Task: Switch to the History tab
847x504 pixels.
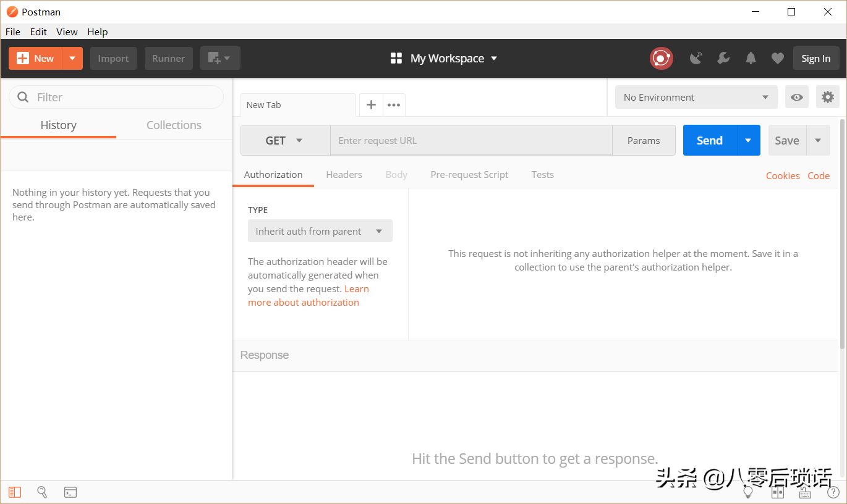Action: [x=58, y=125]
